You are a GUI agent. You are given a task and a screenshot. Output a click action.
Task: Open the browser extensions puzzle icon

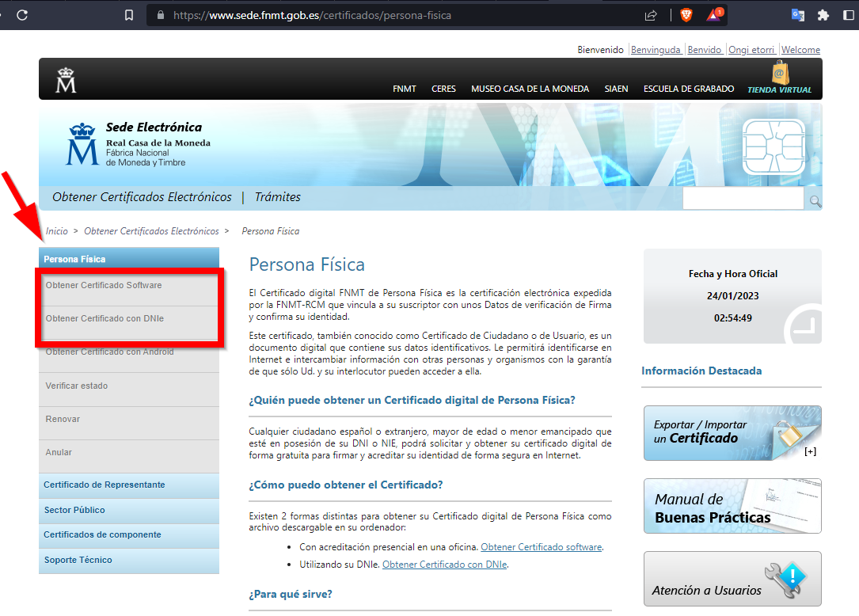(x=823, y=15)
